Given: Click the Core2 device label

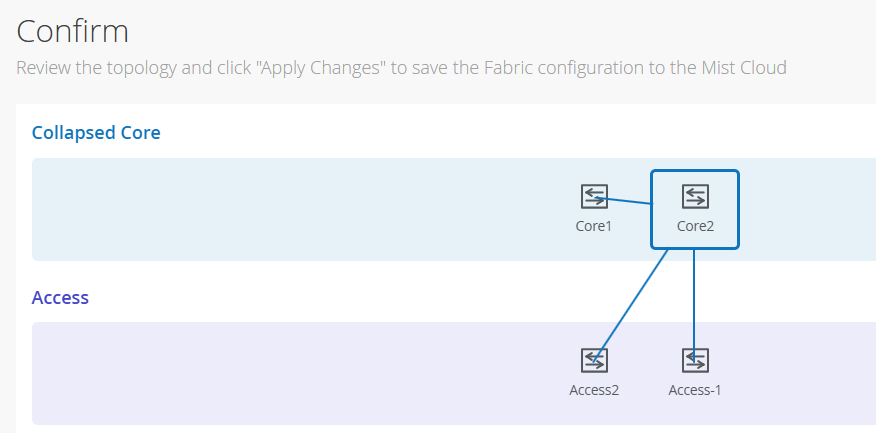Looking at the screenshot, I should 695,226.
